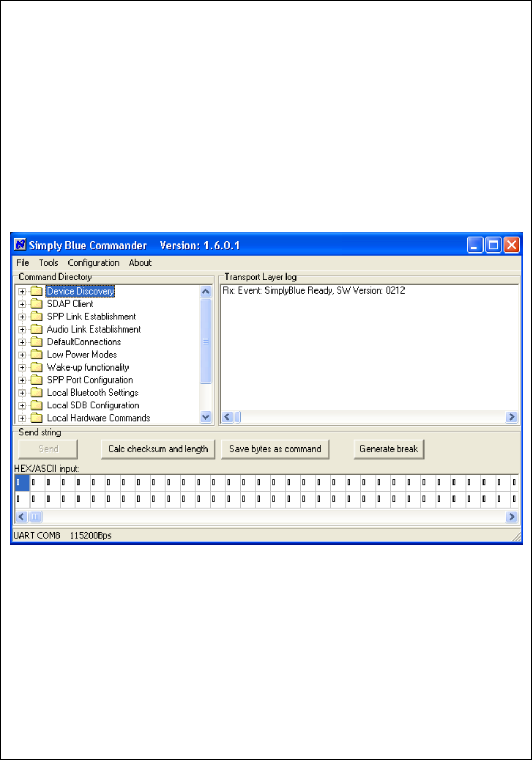Expand the DefaultConnections tree node

pyautogui.click(x=22, y=342)
